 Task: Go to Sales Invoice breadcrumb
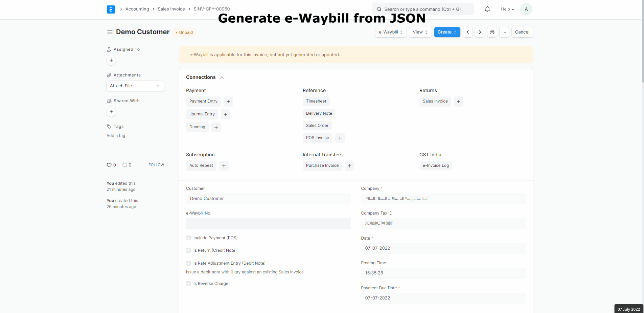pyautogui.click(x=171, y=9)
